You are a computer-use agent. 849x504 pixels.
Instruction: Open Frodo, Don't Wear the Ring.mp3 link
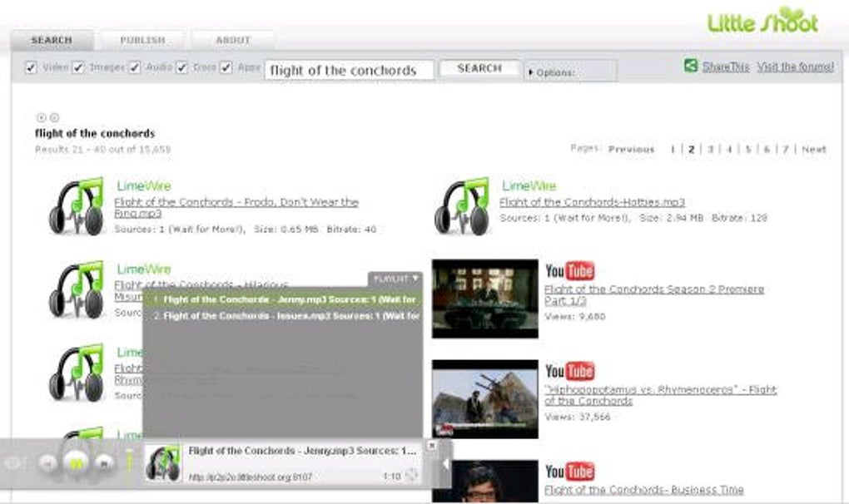click(x=236, y=208)
